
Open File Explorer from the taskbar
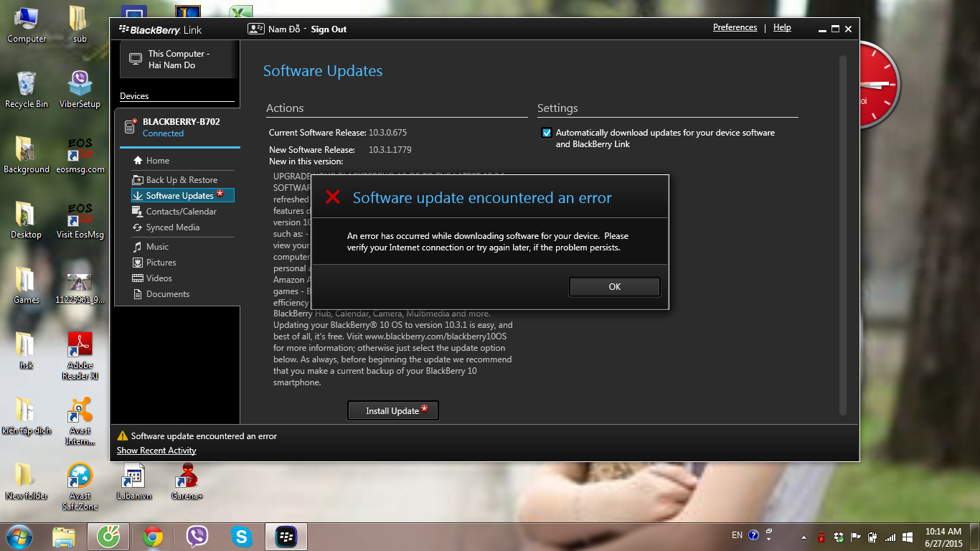pos(64,537)
